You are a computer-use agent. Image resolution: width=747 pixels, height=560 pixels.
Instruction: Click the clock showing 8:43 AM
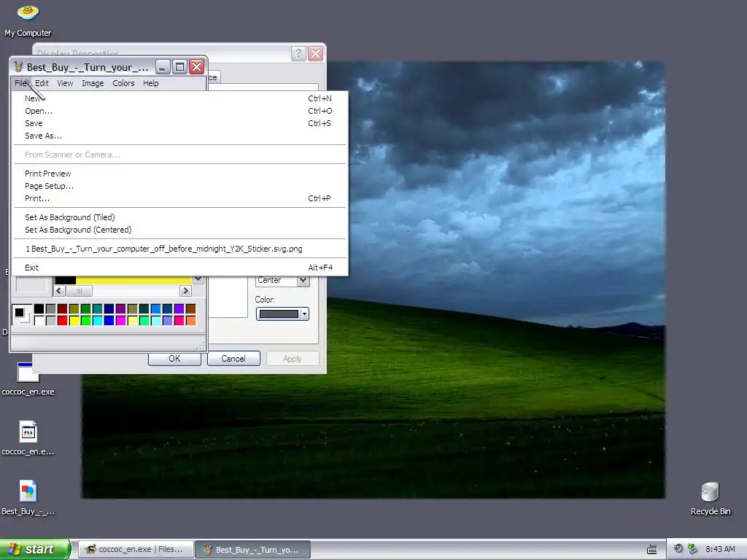(720, 549)
